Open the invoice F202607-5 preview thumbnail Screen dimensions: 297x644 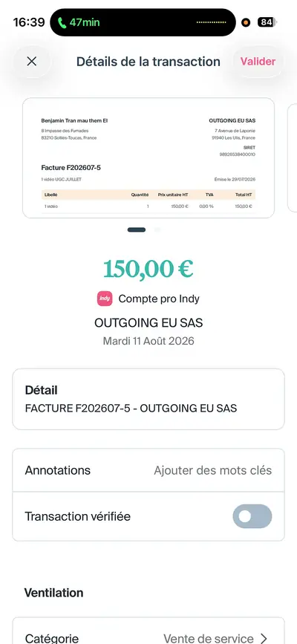[148, 158]
